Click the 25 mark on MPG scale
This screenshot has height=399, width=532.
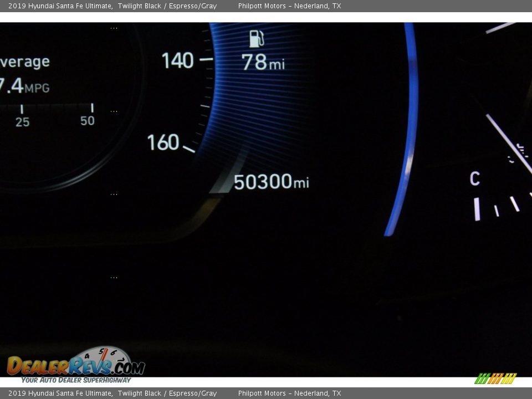pyautogui.click(x=22, y=122)
